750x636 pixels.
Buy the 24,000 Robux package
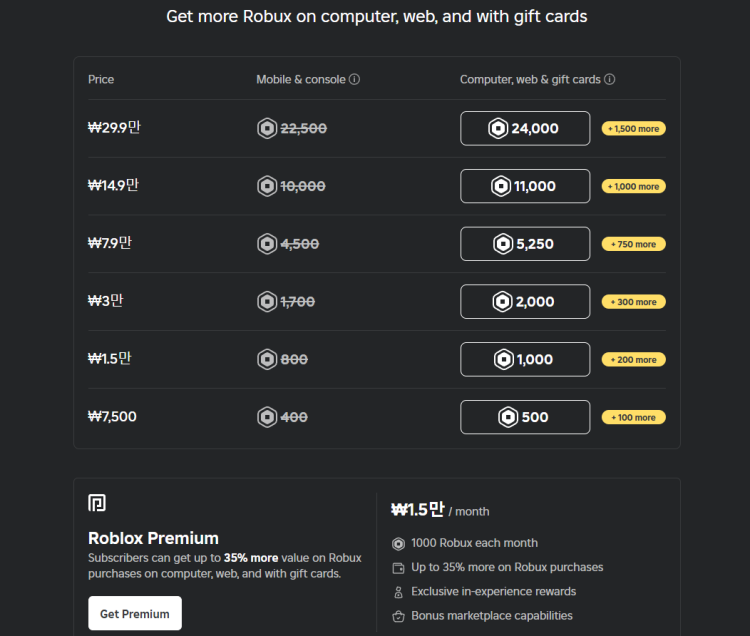click(x=525, y=128)
